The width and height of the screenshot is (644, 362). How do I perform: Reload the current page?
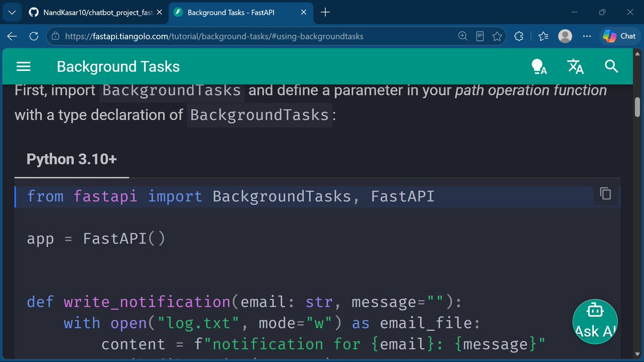pyautogui.click(x=34, y=36)
